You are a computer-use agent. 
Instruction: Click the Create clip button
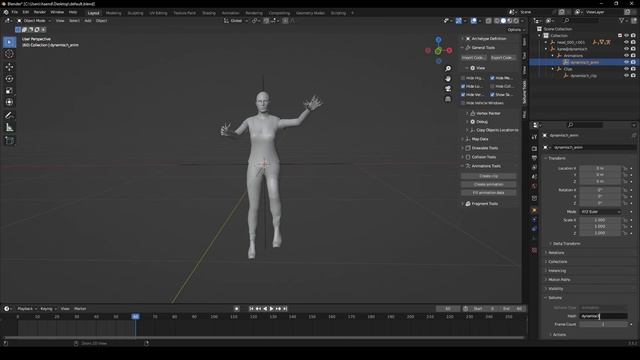(x=489, y=176)
